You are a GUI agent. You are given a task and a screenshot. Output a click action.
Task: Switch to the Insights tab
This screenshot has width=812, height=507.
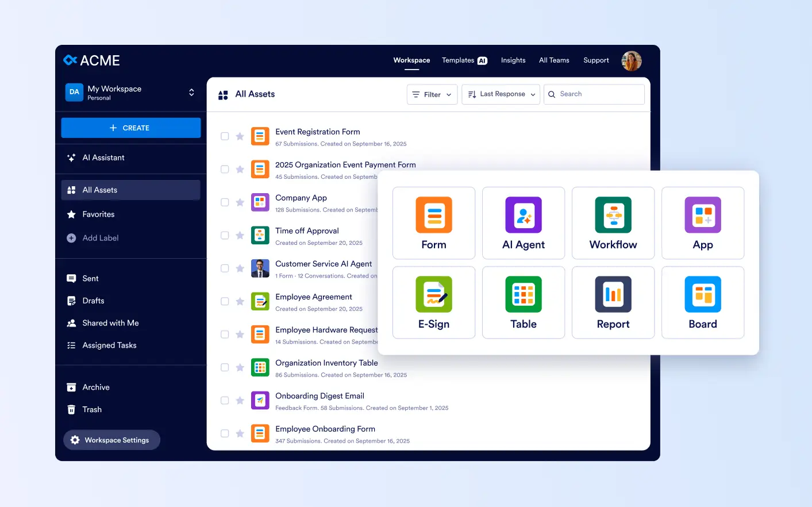(513, 60)
